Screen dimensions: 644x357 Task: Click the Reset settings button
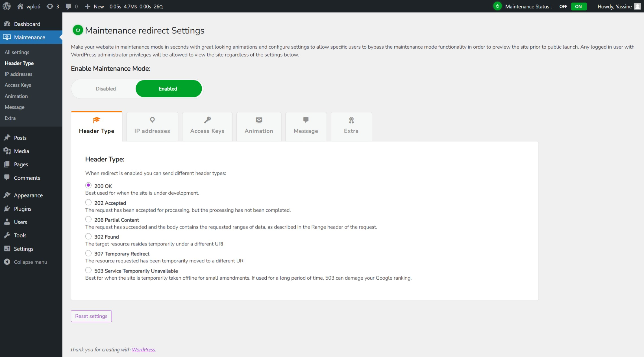(91, 316)
